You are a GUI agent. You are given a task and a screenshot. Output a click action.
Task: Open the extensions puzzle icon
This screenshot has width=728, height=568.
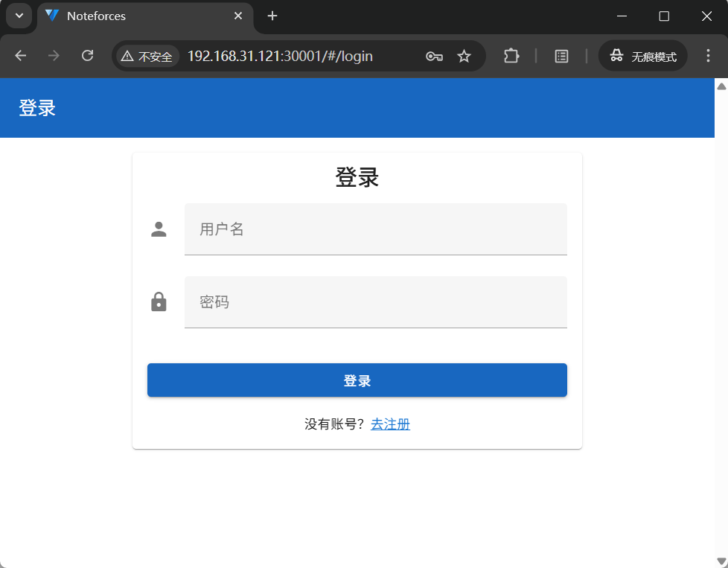[x=511, y=56]
